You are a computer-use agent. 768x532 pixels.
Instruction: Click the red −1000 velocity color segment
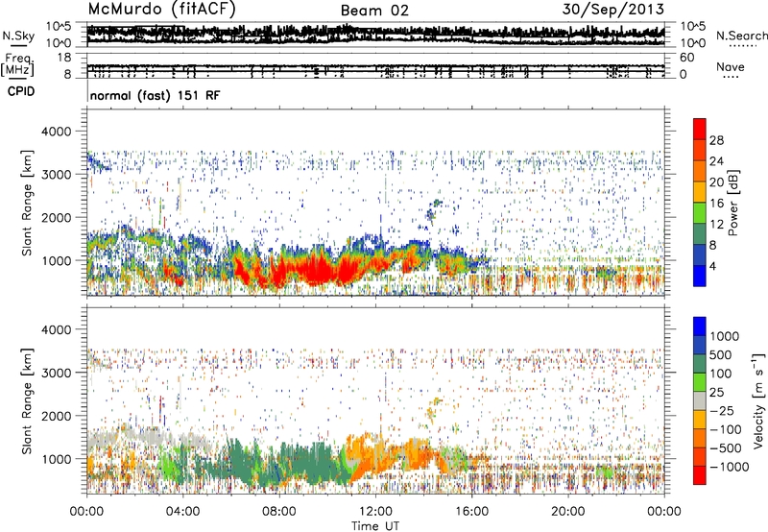(700, 475)
